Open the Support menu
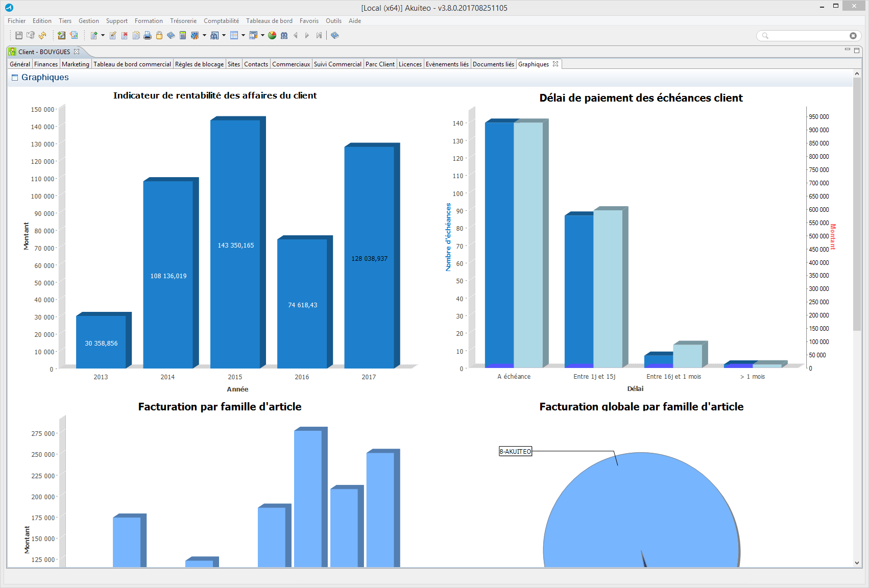Screen dimensions: 869x588 pos(117,21)
